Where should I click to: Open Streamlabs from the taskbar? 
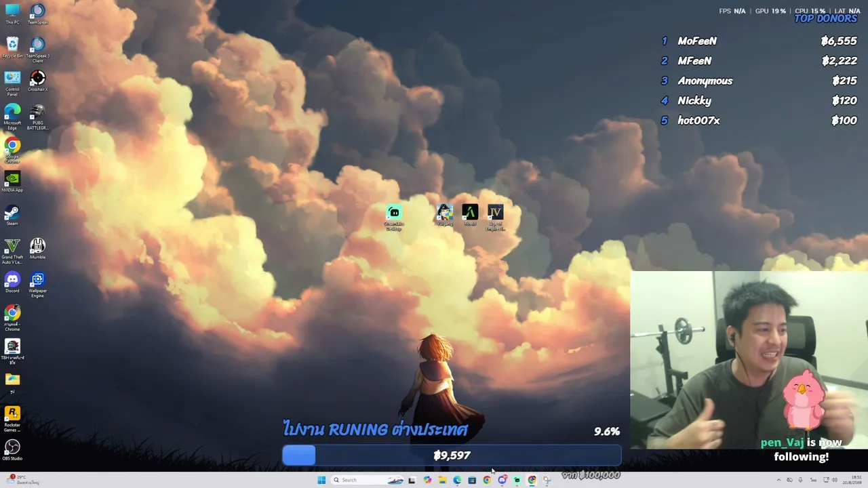517,480
